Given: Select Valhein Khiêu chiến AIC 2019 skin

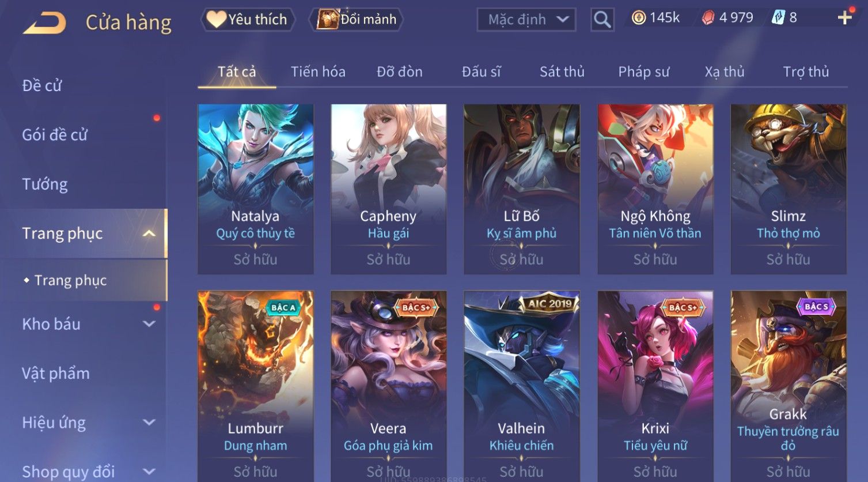Looking at the screenshot, I should pyautogui.click(x=522, y=385).
